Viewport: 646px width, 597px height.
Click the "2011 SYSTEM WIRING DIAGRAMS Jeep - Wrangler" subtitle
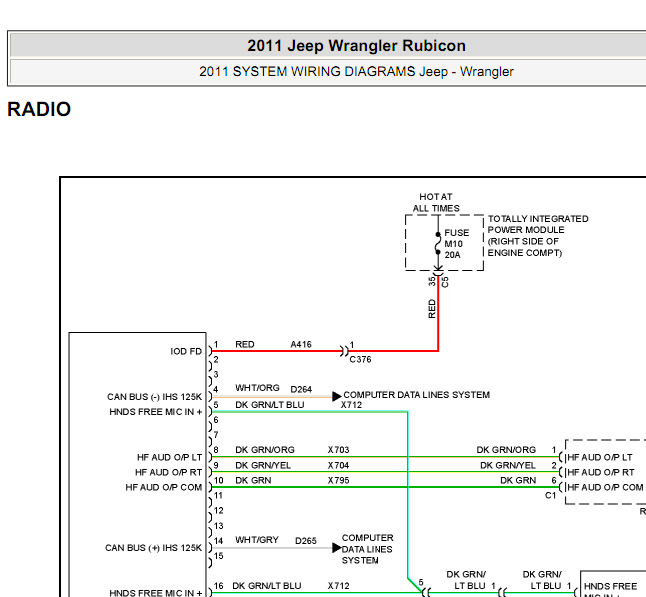[356, 72]
